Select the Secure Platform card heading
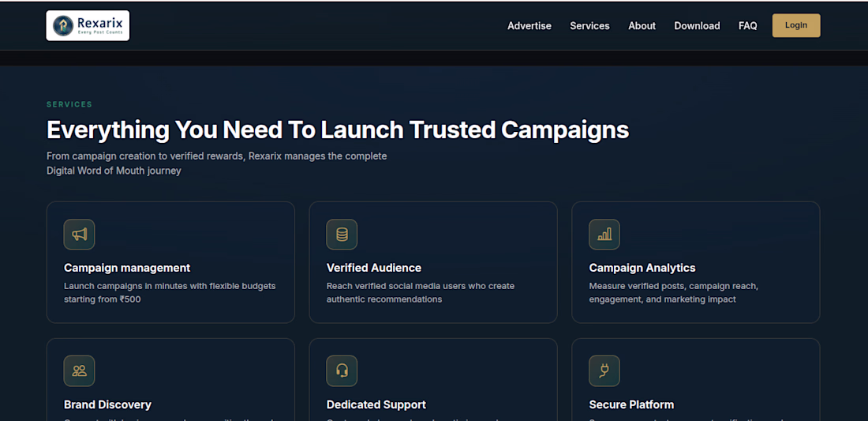 (631, 405)
